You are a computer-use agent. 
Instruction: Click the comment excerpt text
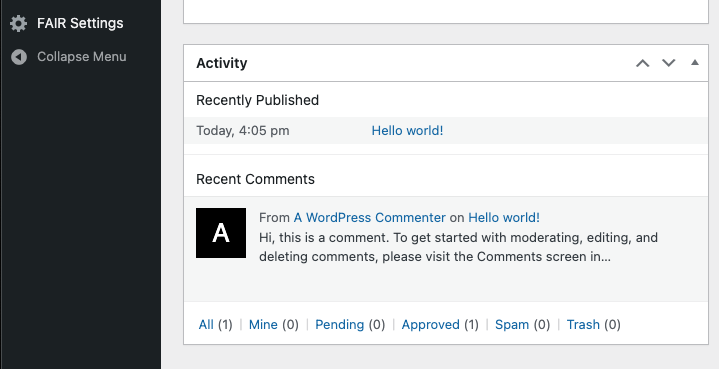click(458, 247)
